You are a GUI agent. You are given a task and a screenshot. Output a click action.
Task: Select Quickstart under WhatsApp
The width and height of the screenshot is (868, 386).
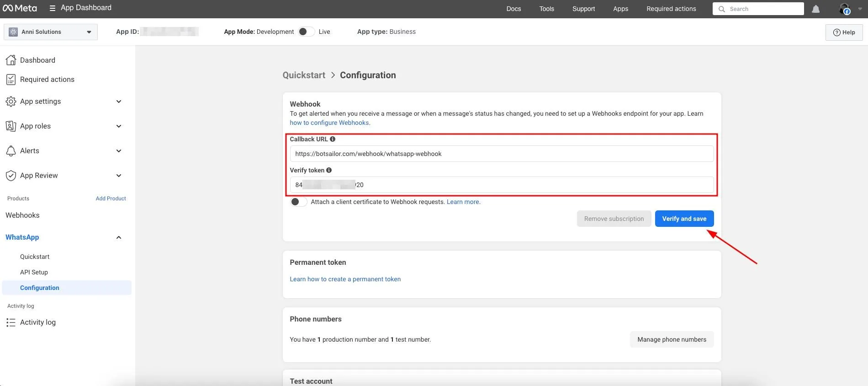coord(35,257)
